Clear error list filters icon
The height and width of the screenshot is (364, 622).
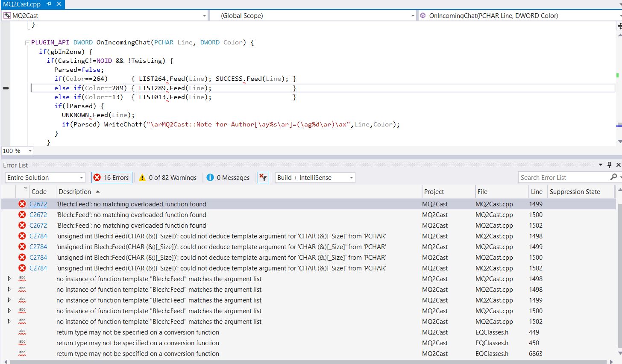click(x=263, y=178)
